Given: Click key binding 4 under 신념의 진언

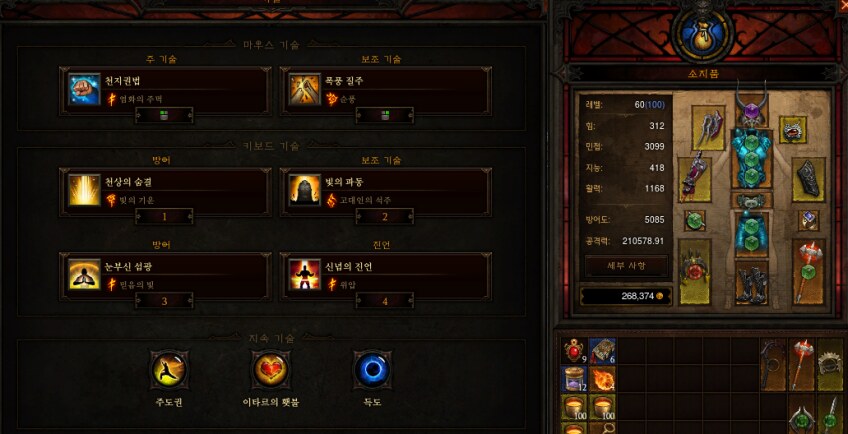Looking at the screenshot, I should [x=385, y=301].
